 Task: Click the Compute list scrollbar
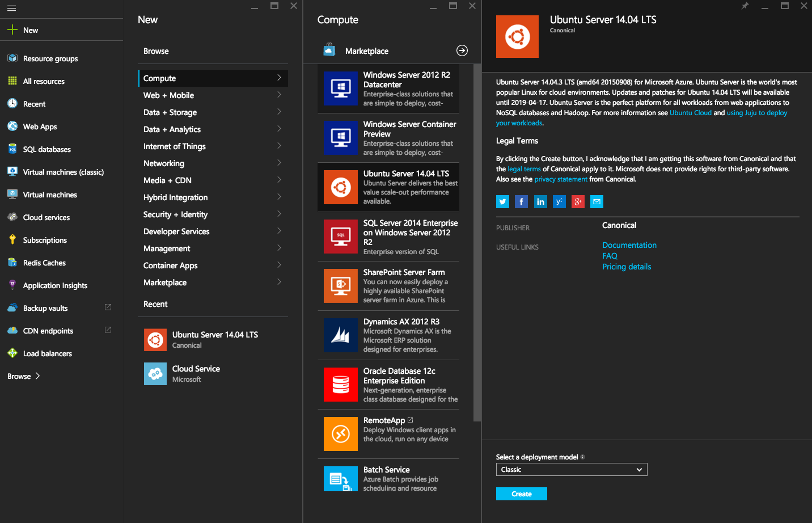pyautogui.click(x=477, y=244)
